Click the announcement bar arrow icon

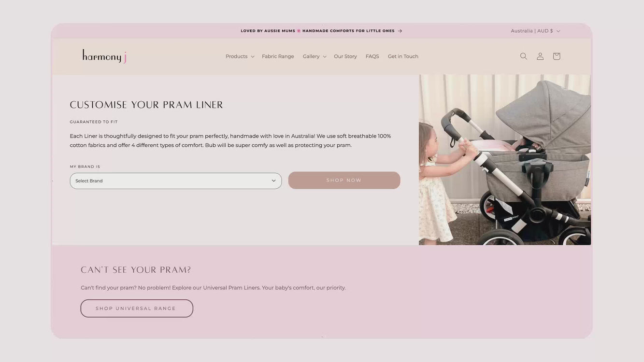coord(400,31)
